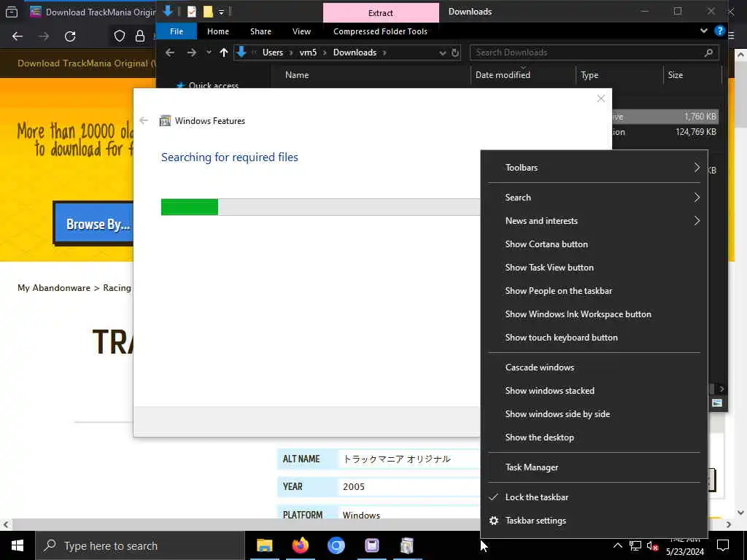Select Show the desktop
The image size is (747, 560).
(594, 437)
